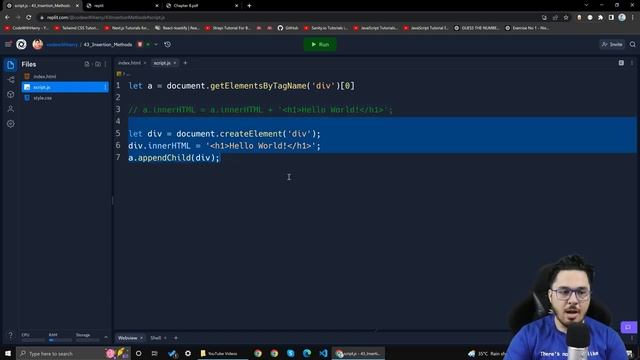Open the Exercise No 1 bookmark
640x360 pixels.
(527, 28)
